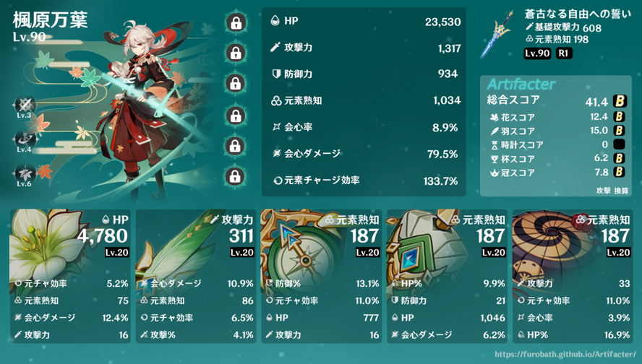The height and width of the screenshot is (364, 642).
Task: Click the R1 refinement badge
Action: point(564,53)
